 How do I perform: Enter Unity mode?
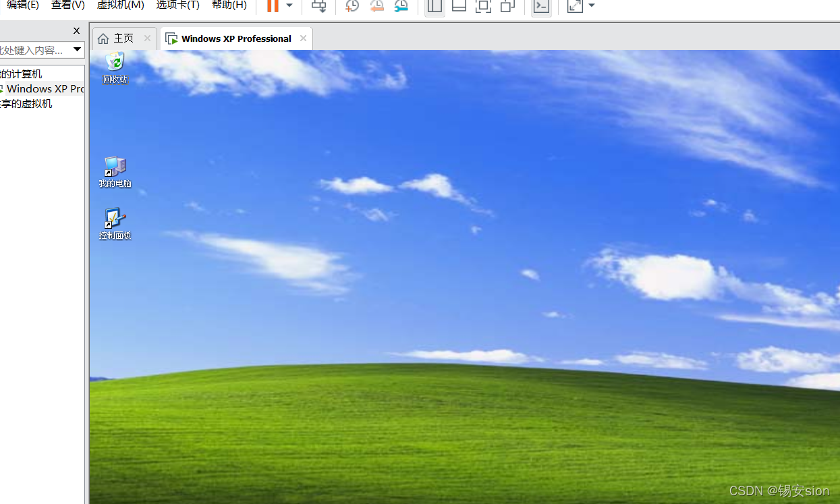(x=507, y=6)
